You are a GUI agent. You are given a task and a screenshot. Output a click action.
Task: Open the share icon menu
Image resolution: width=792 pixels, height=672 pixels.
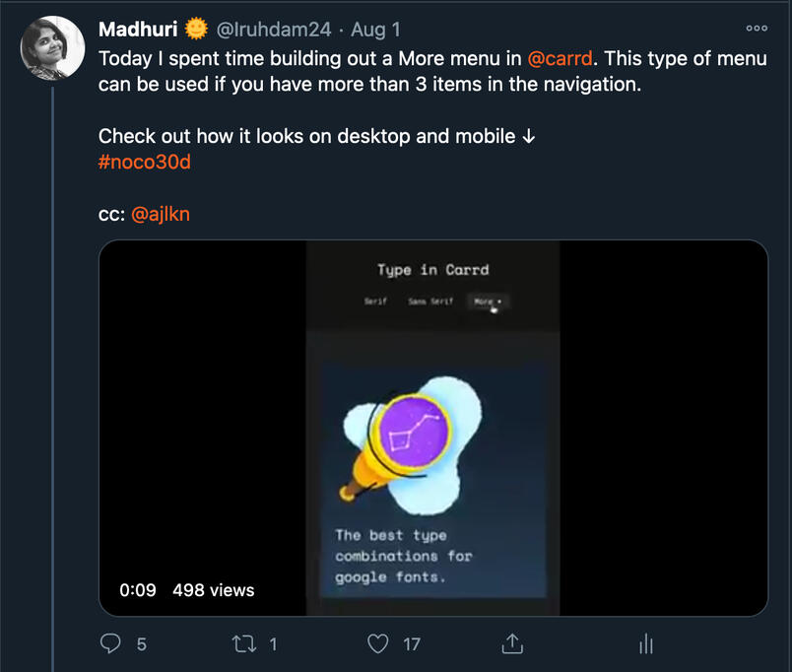click(x=511, y=643)
